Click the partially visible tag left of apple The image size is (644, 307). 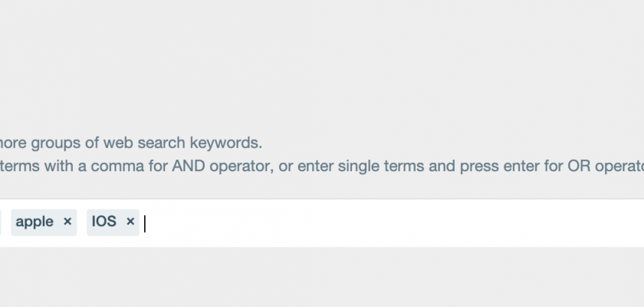pyautogui.click(x=1, y=223)
